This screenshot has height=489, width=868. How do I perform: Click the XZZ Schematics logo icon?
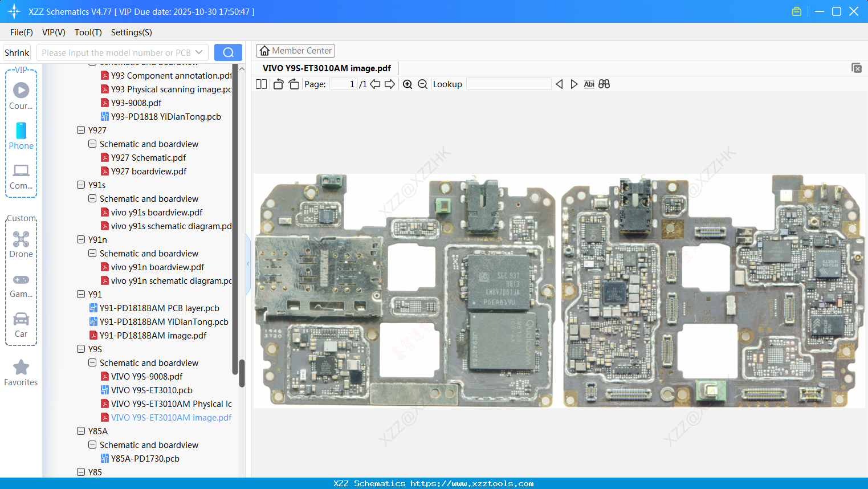click(x=14, y=11)
